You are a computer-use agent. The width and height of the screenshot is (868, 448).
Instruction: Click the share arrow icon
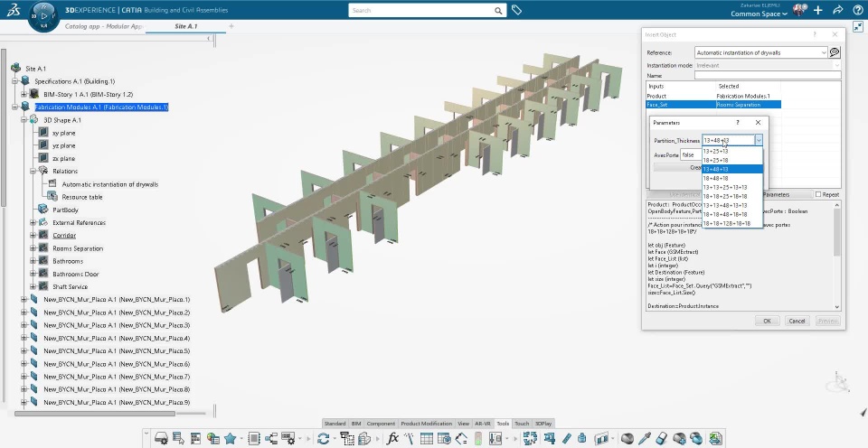(x=837, y=10)
